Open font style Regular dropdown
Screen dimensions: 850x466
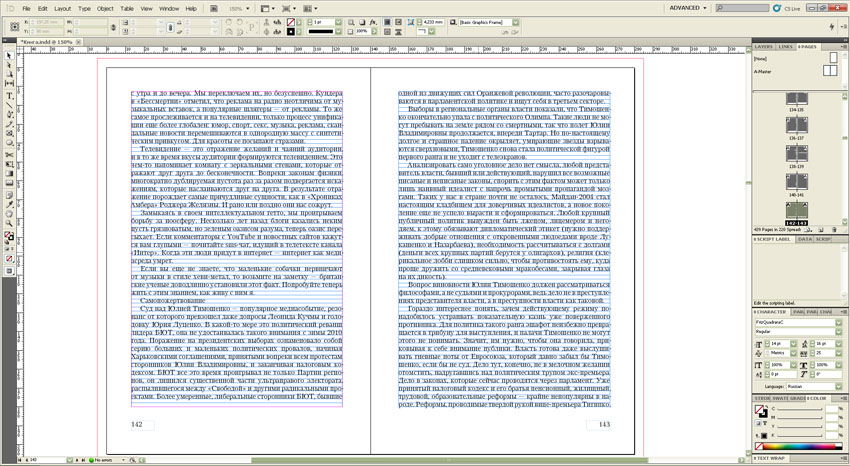(839, 331)
